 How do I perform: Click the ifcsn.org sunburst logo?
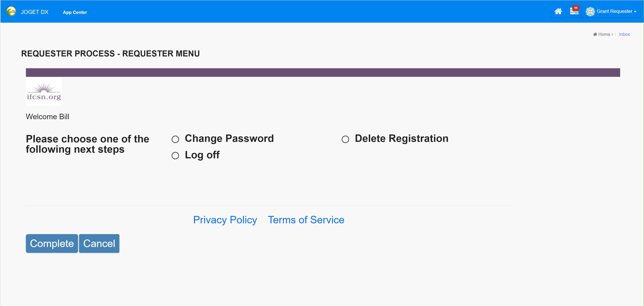pos(44,91)
